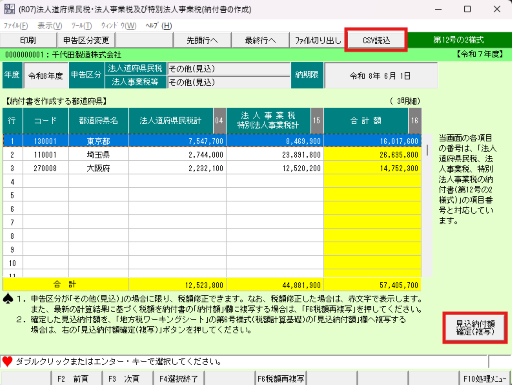Click the 第12号の2様式 green label
The width and height of the screenshot is (512, 385).
(x=459, y=40)
